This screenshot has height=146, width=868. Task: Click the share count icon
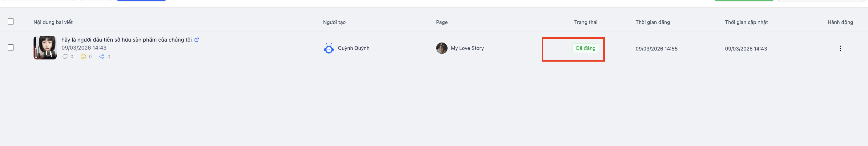coord(102,57)
